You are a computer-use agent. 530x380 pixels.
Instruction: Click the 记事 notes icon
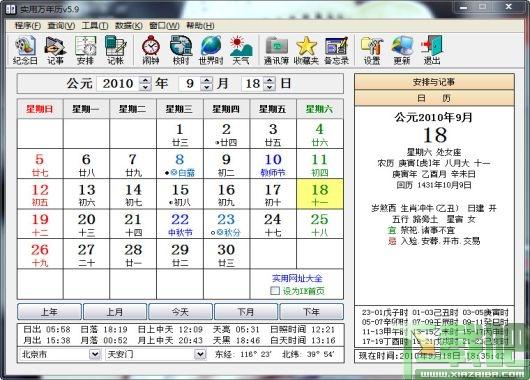click(55, 50)
